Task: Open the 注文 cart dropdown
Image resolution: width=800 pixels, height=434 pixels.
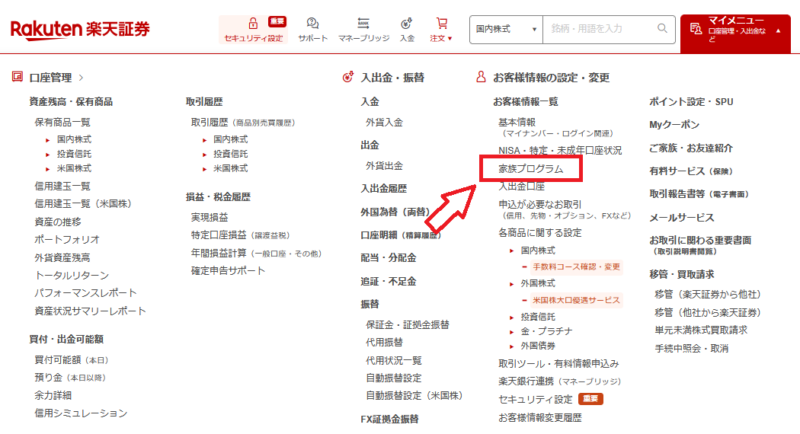Action: 441,29
